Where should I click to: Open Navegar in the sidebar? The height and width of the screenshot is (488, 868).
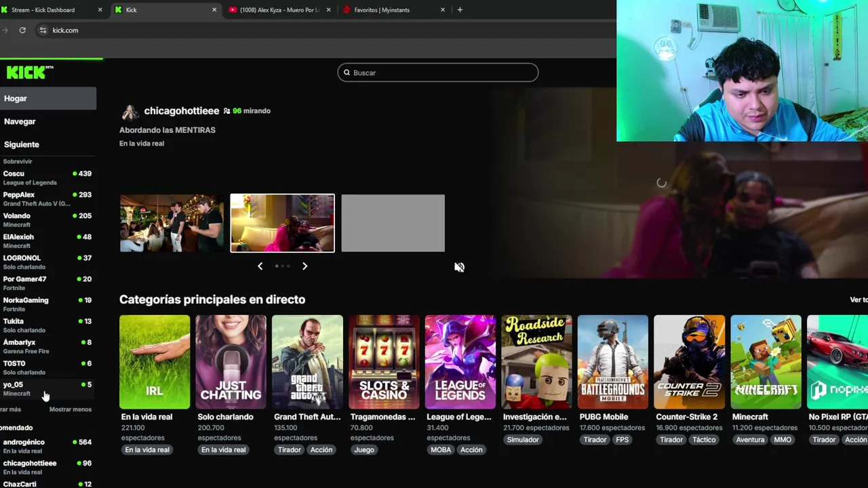click(47, 121)
